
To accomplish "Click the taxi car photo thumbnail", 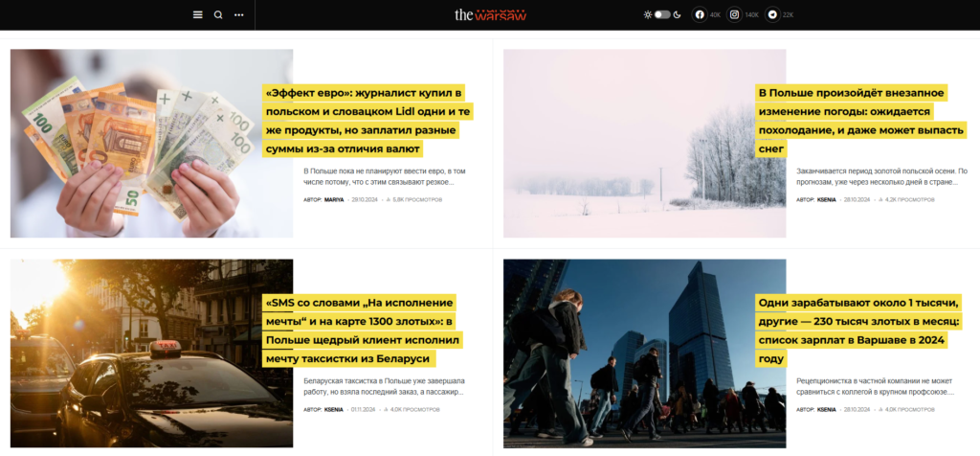I will tap(151, 353).
